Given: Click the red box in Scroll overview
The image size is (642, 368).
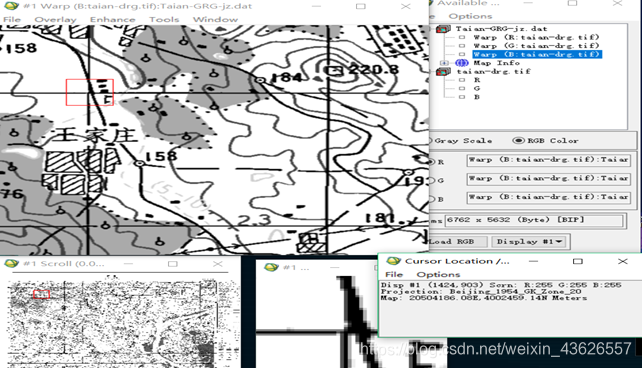Looking at the screenshot, I should [x=41, y=294].
